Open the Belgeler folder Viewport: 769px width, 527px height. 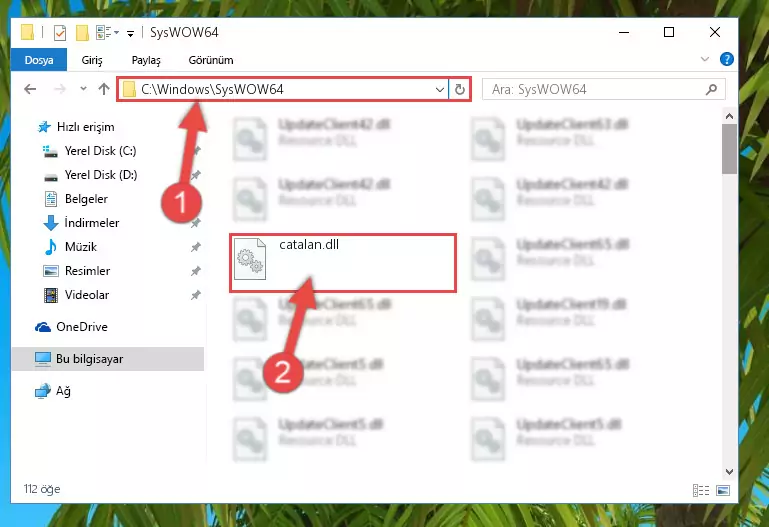click(86, 199)
